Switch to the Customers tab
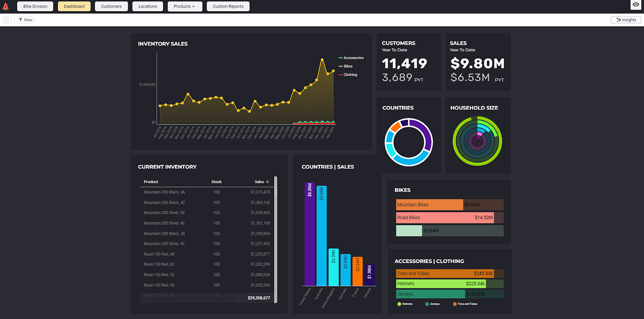644x319 pixels. coord(111,6)
